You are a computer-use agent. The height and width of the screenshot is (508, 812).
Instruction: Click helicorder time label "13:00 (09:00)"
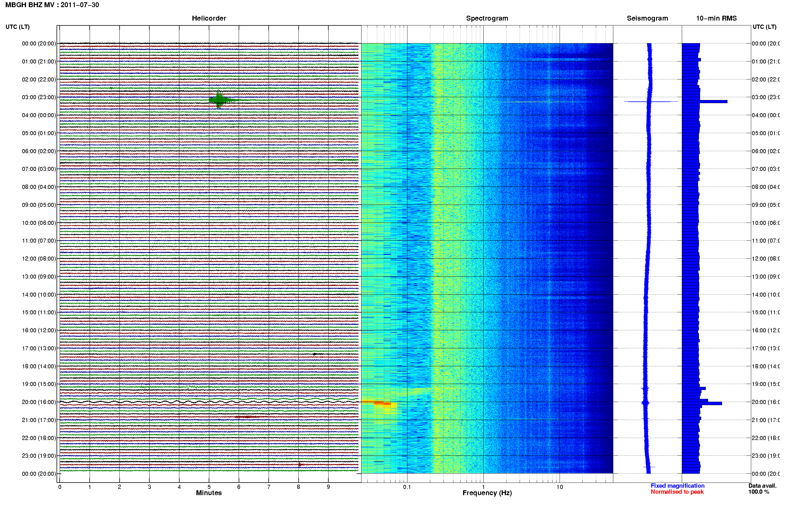(x=39, y=277)
